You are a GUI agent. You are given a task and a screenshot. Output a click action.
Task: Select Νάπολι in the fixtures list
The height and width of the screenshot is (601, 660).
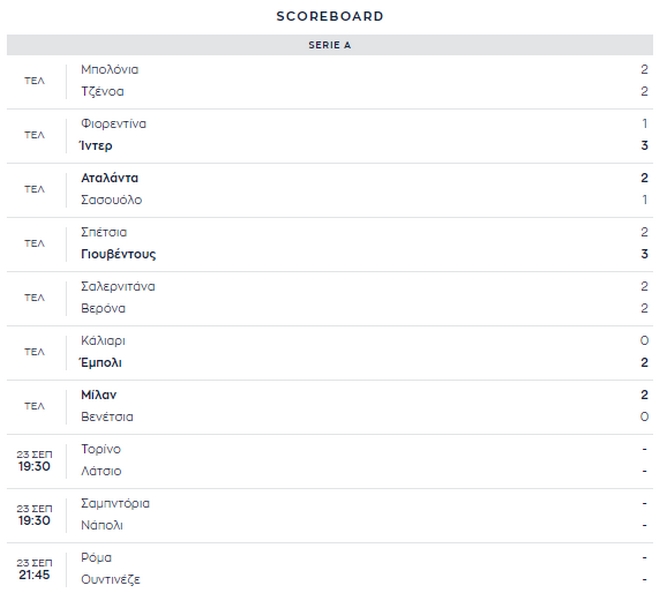coord(102,525)
